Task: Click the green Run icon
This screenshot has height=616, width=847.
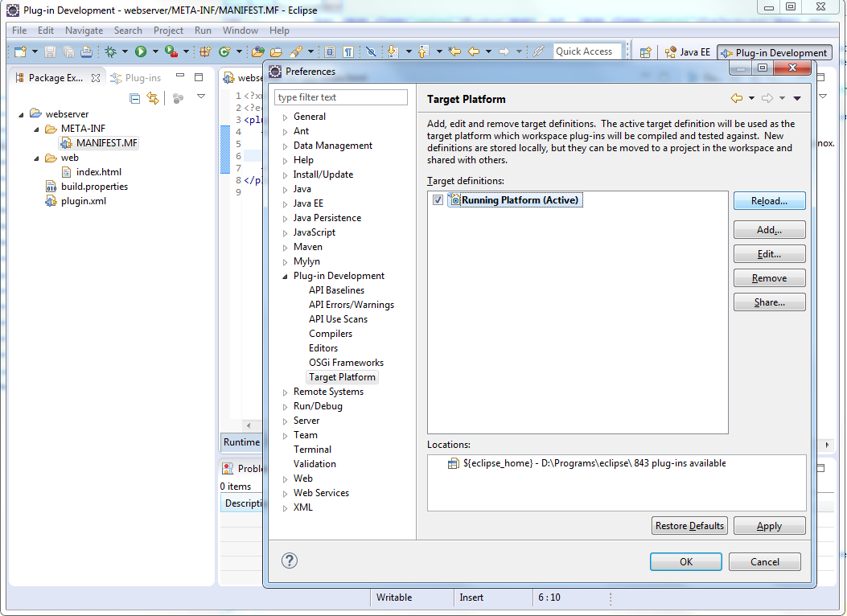Action: point(141,51)
